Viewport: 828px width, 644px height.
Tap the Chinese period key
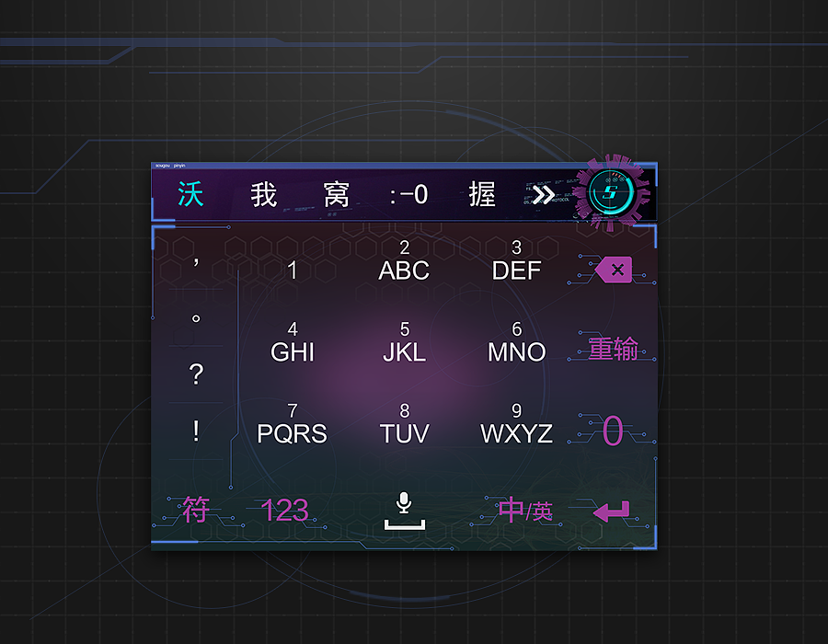click(196, 319)
